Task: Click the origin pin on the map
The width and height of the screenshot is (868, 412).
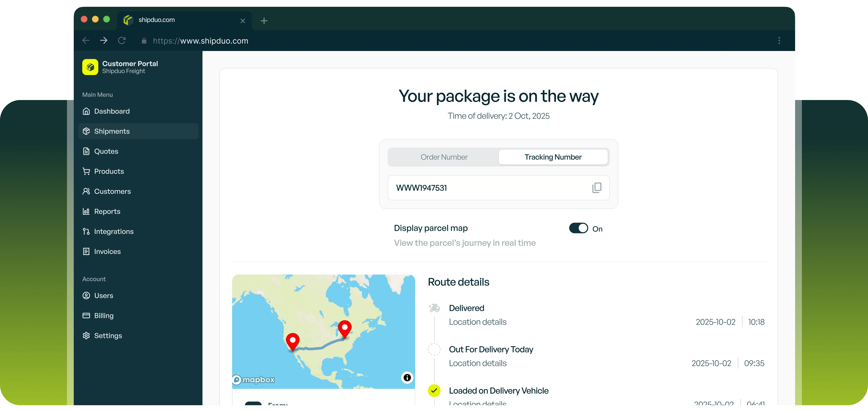Action: pyautogui.click(x=292, y=342)
